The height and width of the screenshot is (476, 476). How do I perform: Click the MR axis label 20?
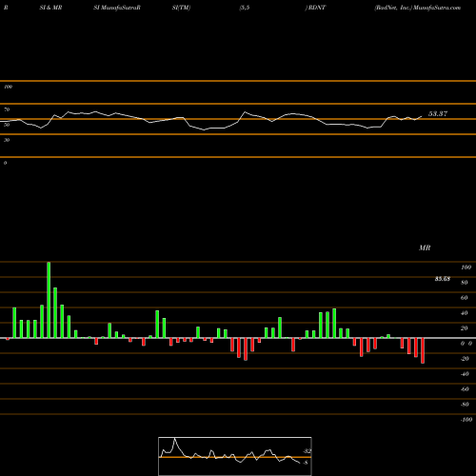465,328
